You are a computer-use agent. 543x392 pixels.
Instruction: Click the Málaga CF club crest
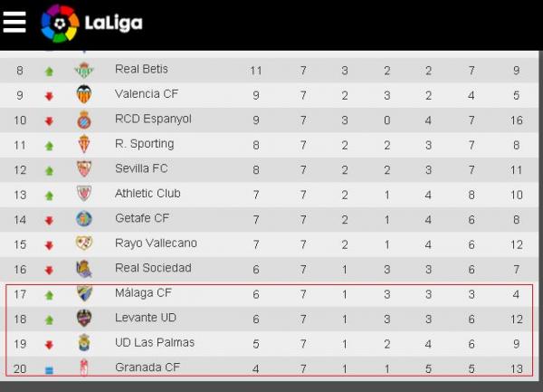coord(82,293)
